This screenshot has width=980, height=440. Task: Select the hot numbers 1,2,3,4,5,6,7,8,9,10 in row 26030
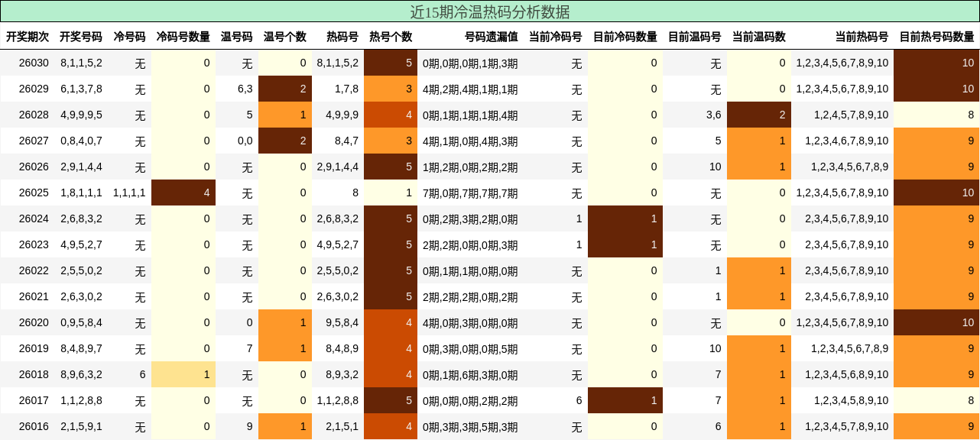(x=841, y=63)
